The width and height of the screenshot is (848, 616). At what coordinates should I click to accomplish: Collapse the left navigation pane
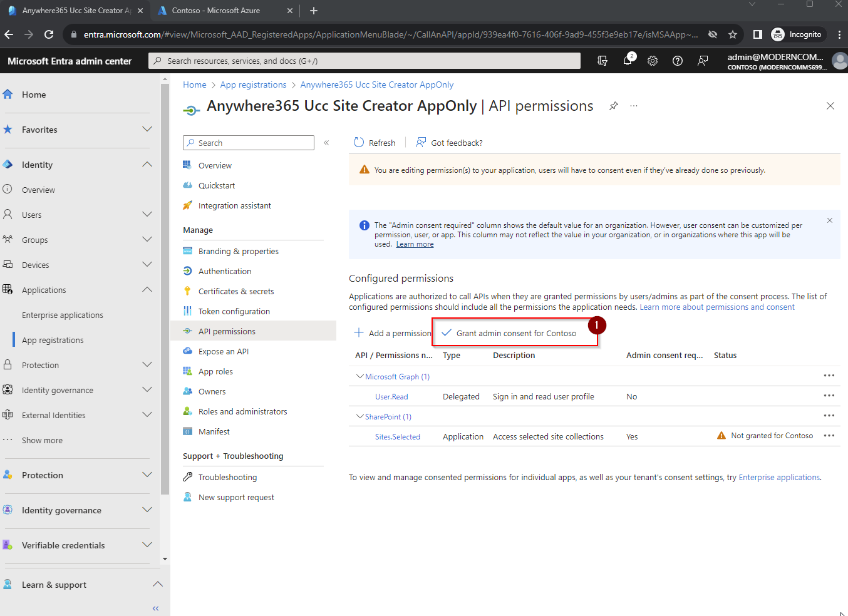pos(155,608)
